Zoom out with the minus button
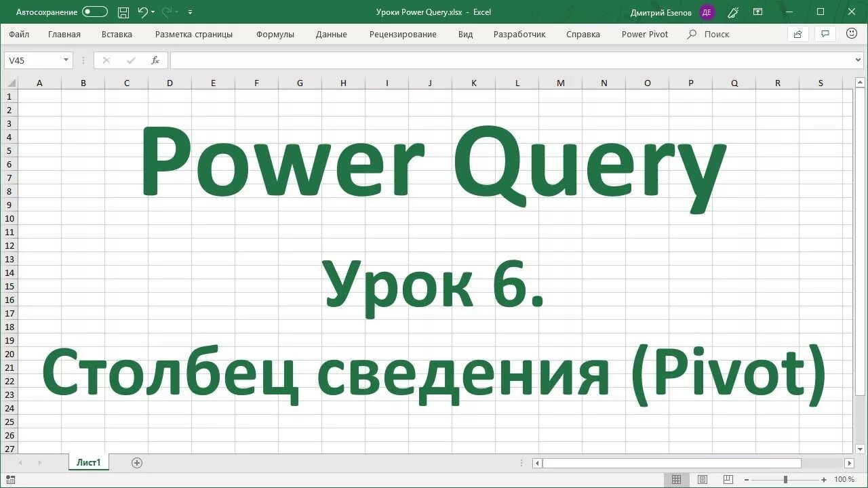The width and height of the screenshot is (868, 488). pyautogui.click(x=746, y=480)
